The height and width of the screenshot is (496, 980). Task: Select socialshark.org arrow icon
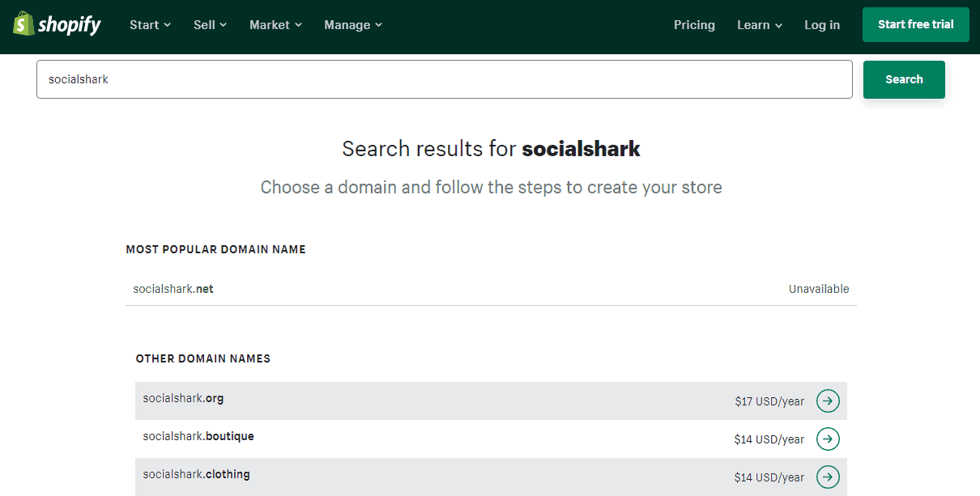[828, 401]
